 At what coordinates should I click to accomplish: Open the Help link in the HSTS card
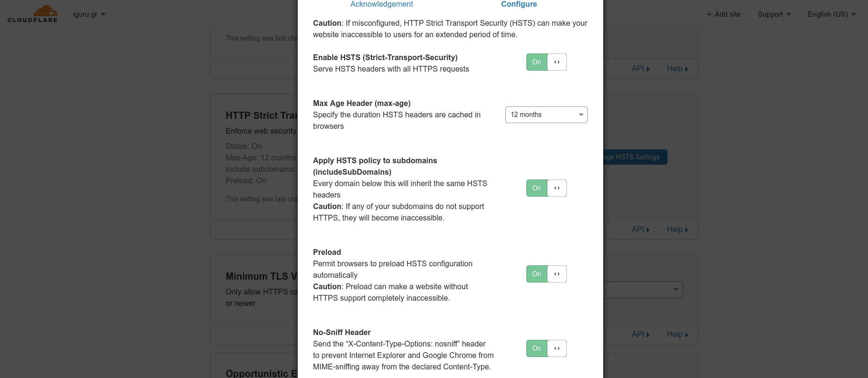click(x=678, y=230)
